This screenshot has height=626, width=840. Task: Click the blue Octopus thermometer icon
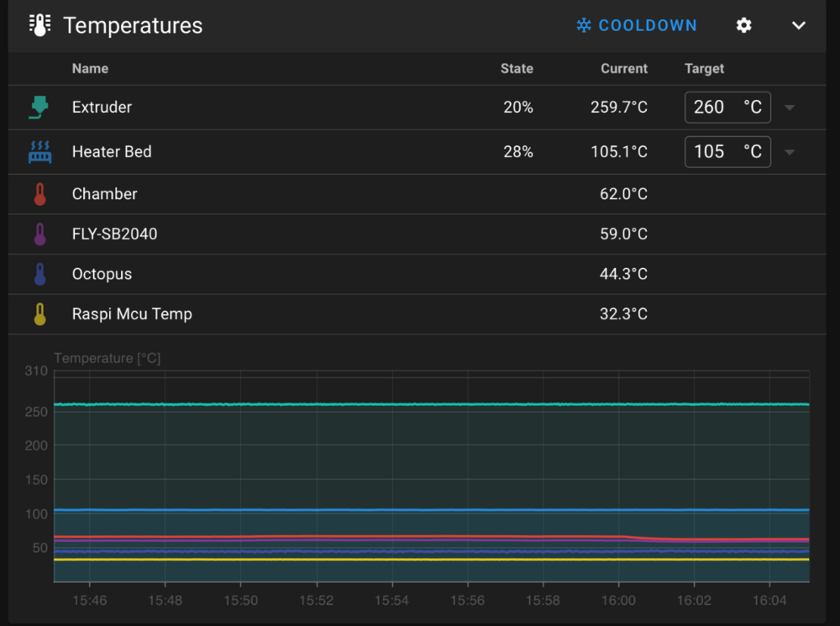point(39,274)
